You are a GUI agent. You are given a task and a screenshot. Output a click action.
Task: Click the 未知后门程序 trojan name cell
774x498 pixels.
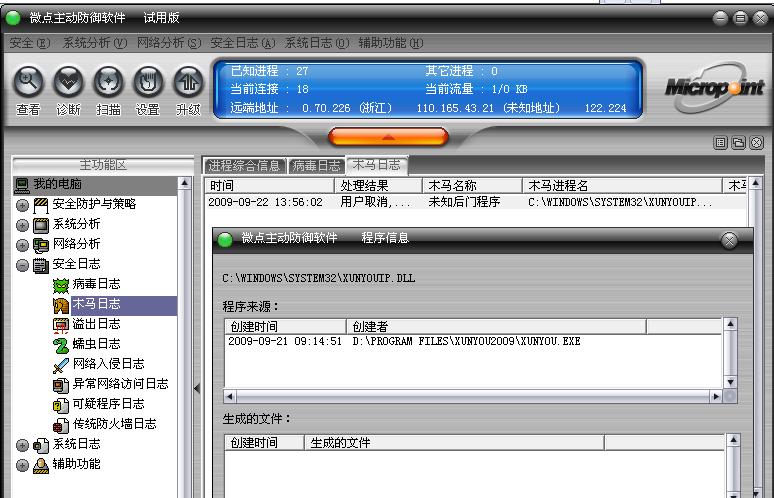(x=464, y=202)
